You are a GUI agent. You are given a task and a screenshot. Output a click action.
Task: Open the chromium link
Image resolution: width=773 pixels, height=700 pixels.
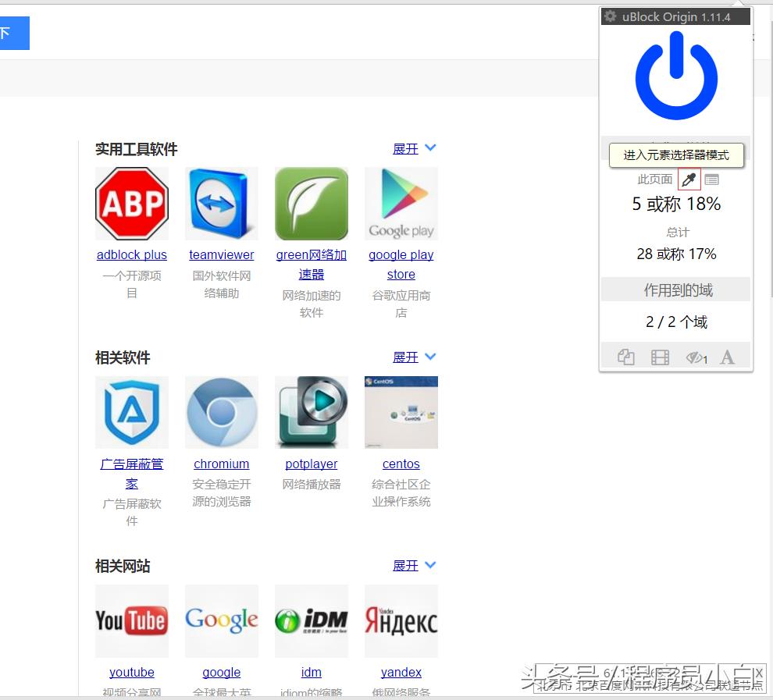pyautogui.click(x=221, y=464)
